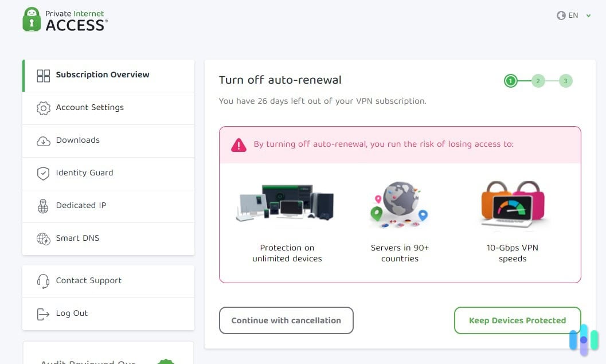The height and width of the screenshot is (364, 606).
Task: Click step 2 in the progress indicator
Action: (x=538, y=81)
